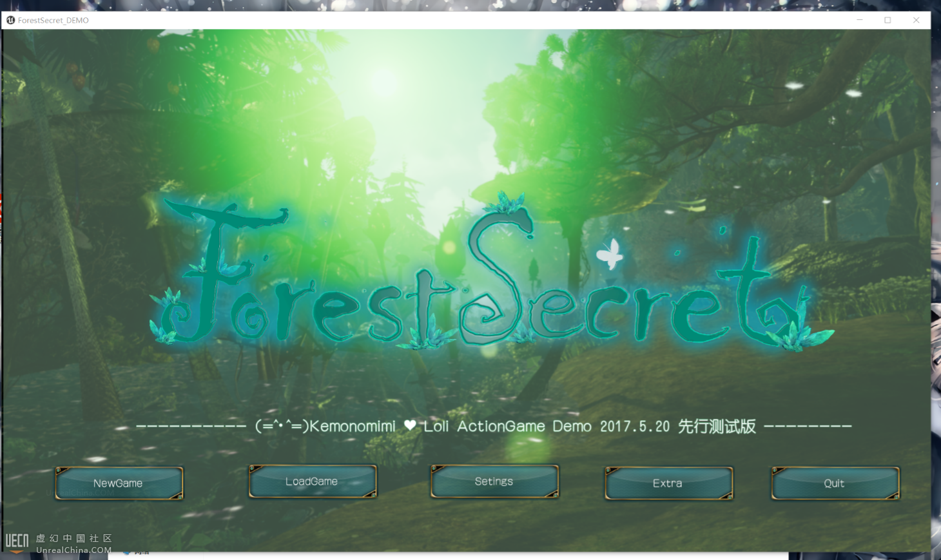The width and height of the screenshot is (941, 560).
Task: Click the UnrealChina.COM watermark text
Action: 73,550
